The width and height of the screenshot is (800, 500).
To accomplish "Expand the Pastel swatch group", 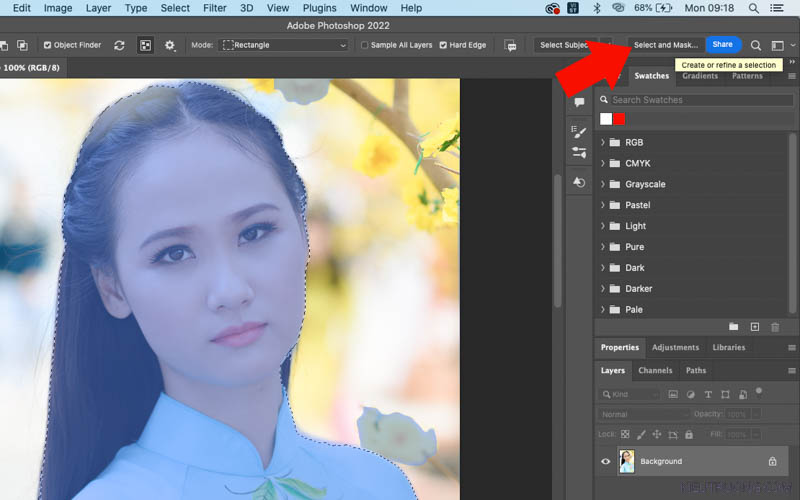I will pos(603,205).
